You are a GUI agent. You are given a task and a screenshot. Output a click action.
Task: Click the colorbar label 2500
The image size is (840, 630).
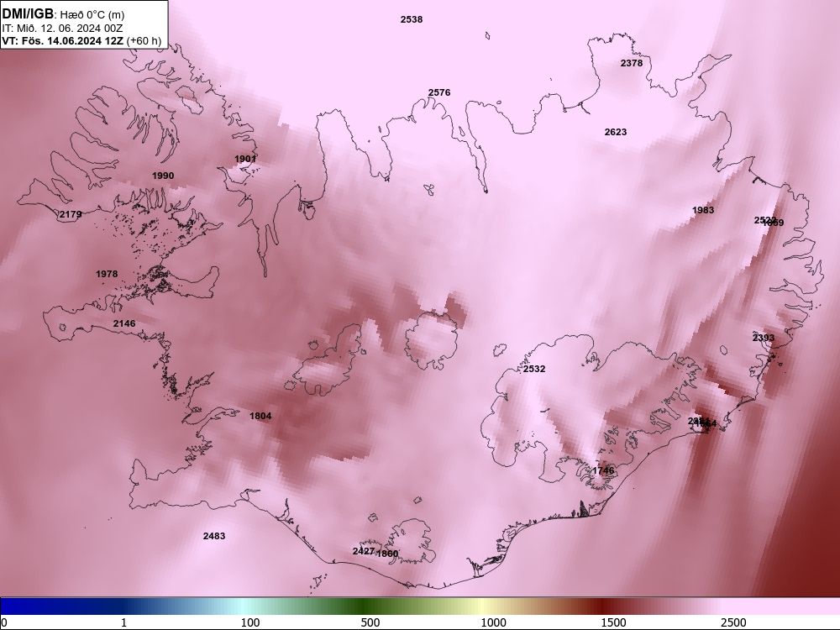[x=733, y=622]
